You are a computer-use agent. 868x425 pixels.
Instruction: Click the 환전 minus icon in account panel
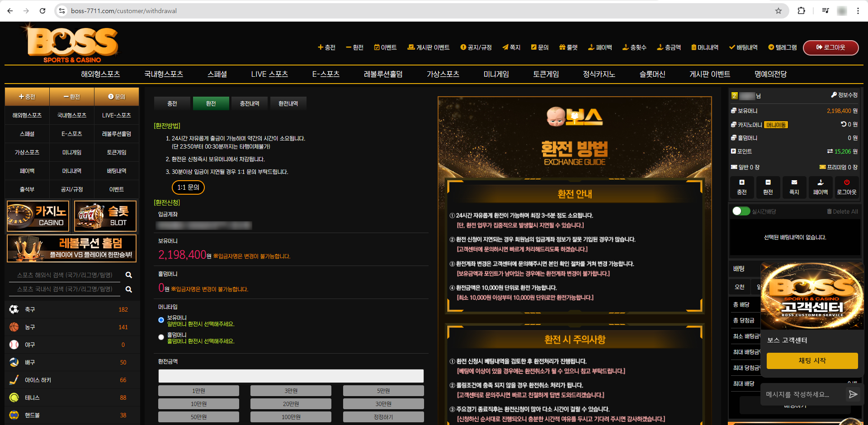[x=768, y=182]
